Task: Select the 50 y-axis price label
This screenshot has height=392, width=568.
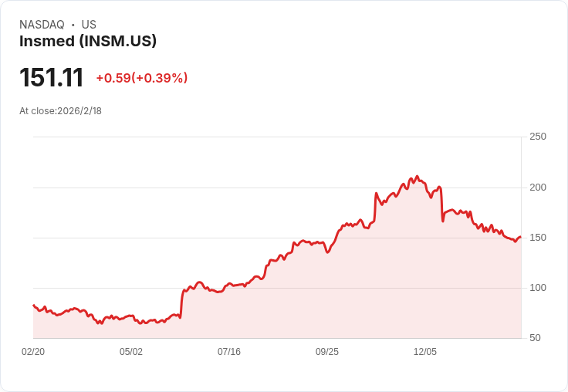Action: [535, 338]
